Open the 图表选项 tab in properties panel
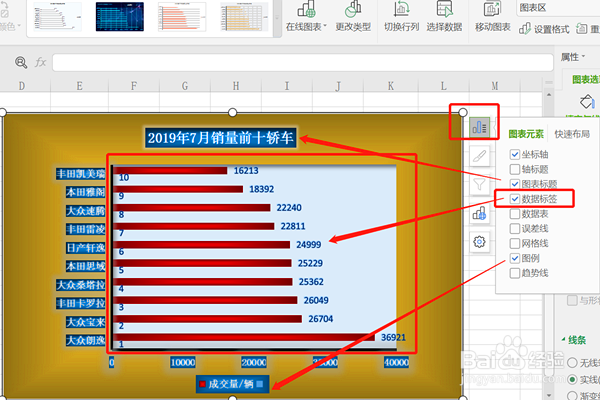Image resolution: width=600 pixels, height=400 pixels. click(x=586, y=80)
